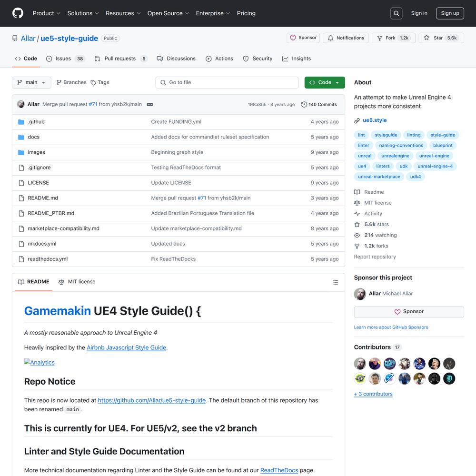Click the Sponsor button under Michael Allar
This screenshot has width=476, height=476.
408,312
